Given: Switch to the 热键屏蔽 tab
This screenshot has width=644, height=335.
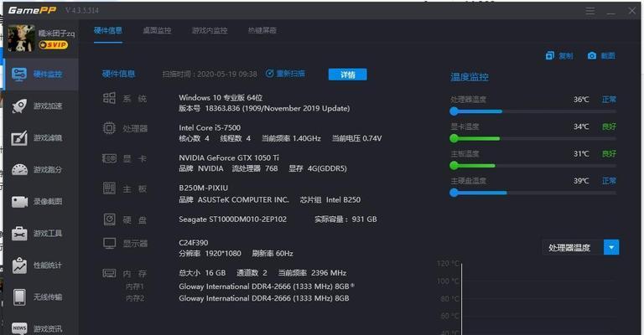Looking at the screenshot, I should (262, 30).
